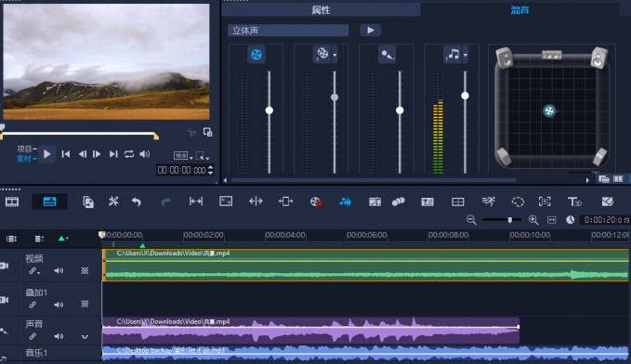Screen dimensions: 631x364
Task: Show all visible tracks icon
Action: [x=12, y=239]
